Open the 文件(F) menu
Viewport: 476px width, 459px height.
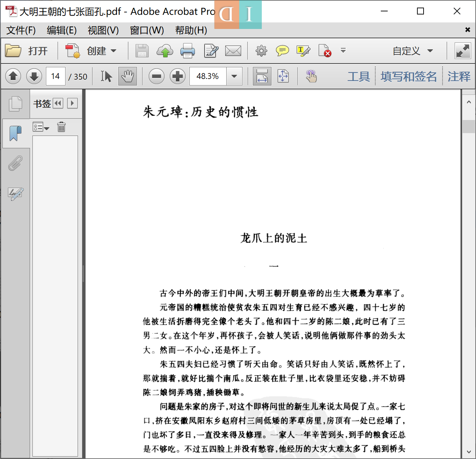(21, 30)
